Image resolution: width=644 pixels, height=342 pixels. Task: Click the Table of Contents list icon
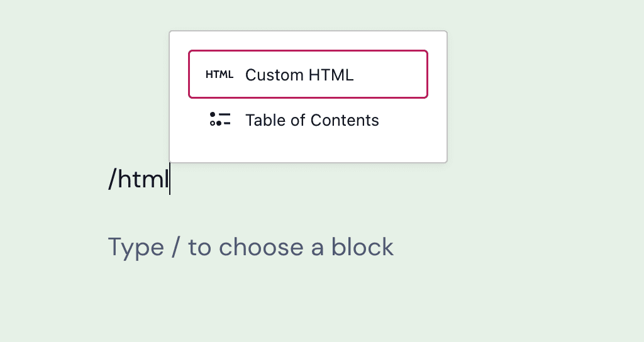point(219,119)
